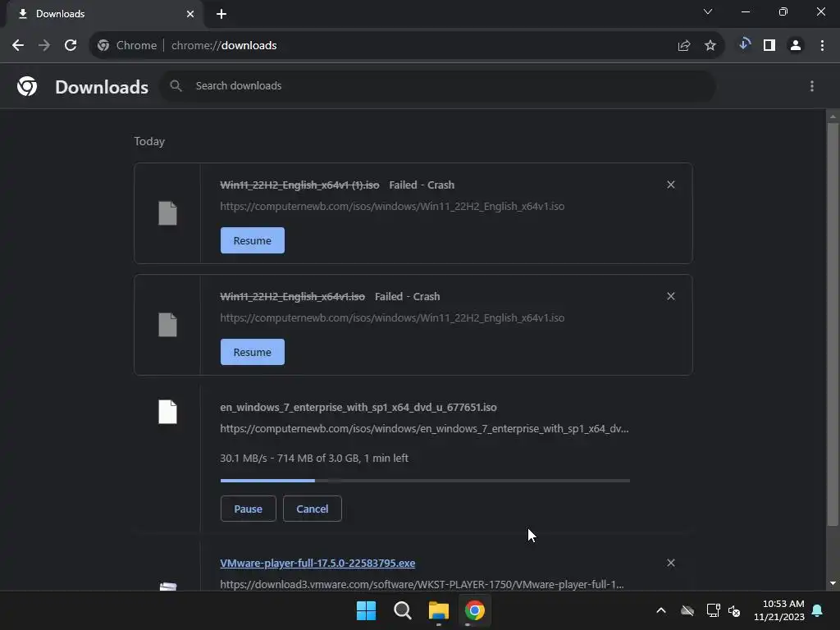Open the Windows Start menu
Screen dimensions: 840x630
pos(367,610)
